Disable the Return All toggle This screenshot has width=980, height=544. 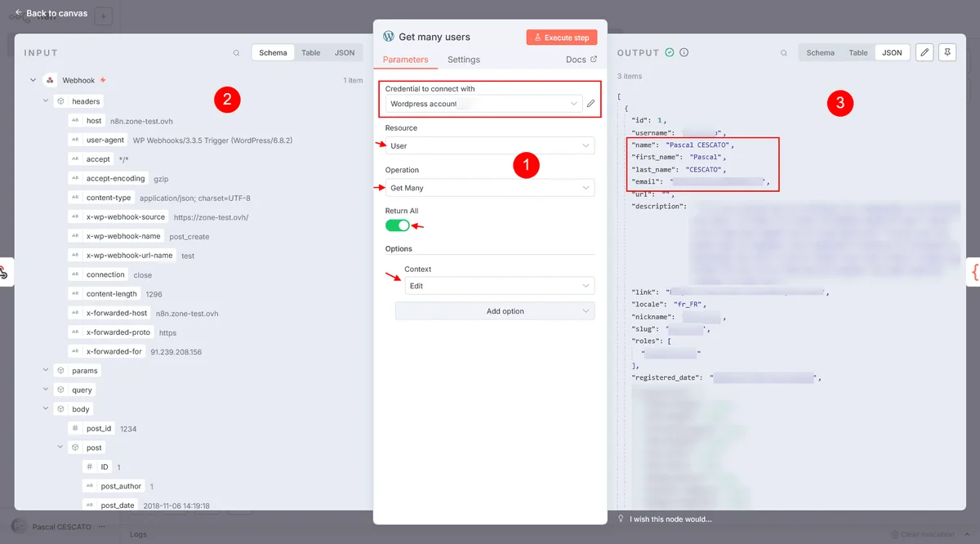click(398, 225)
